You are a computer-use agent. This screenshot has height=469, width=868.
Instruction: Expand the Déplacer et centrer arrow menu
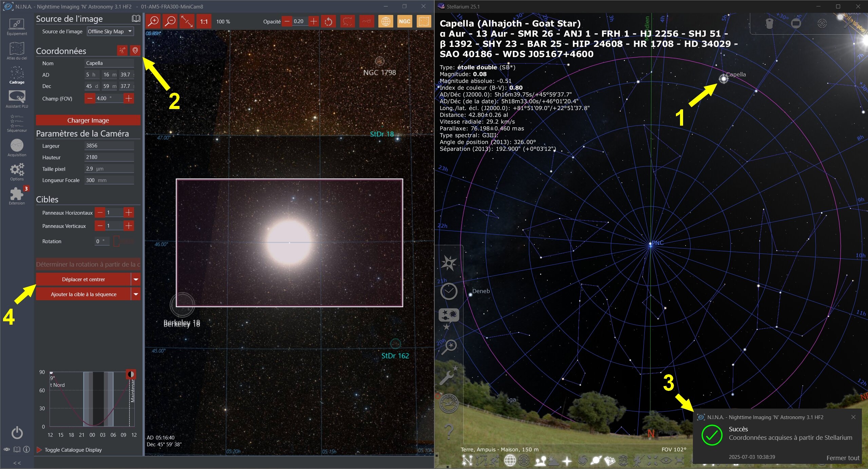coord(136,279)
